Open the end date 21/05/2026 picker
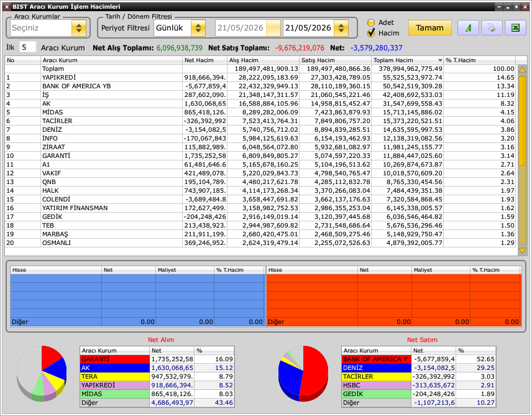This screenshot has width=532, height=416. (341, 28)
